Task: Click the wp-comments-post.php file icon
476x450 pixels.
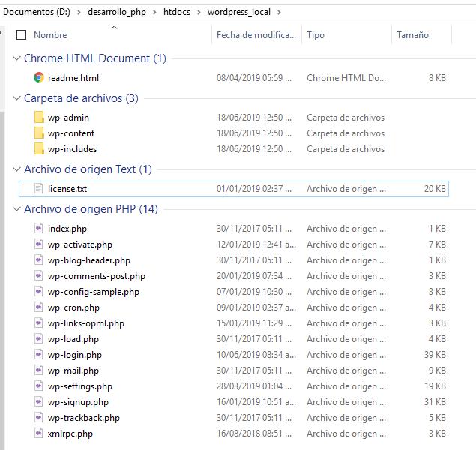Action: pyautogui.click(x=38, y=276)
